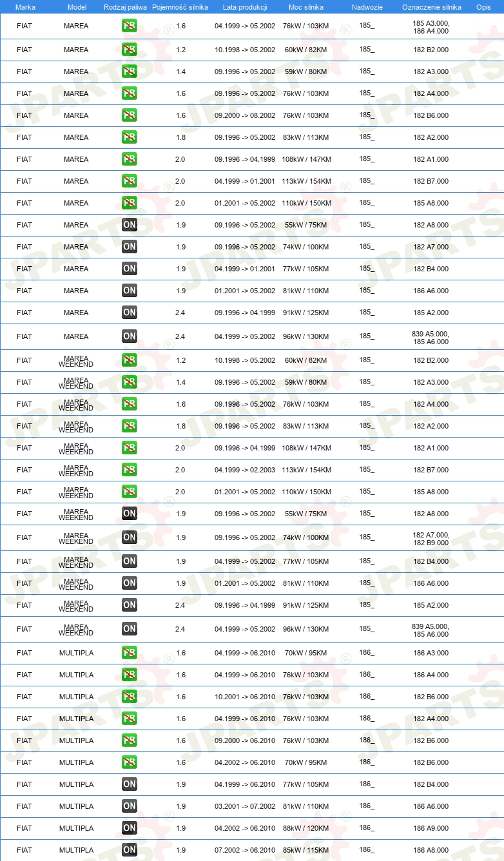Click PB icon in MULTIPLA row starting 09.2000

[x=130, y=740]
